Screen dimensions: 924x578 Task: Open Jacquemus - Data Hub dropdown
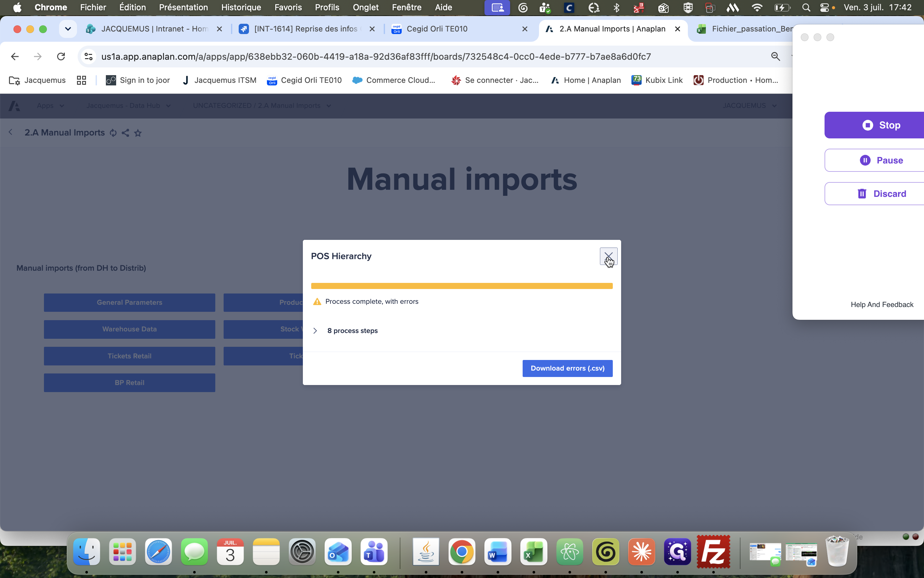tap(128, 106)
